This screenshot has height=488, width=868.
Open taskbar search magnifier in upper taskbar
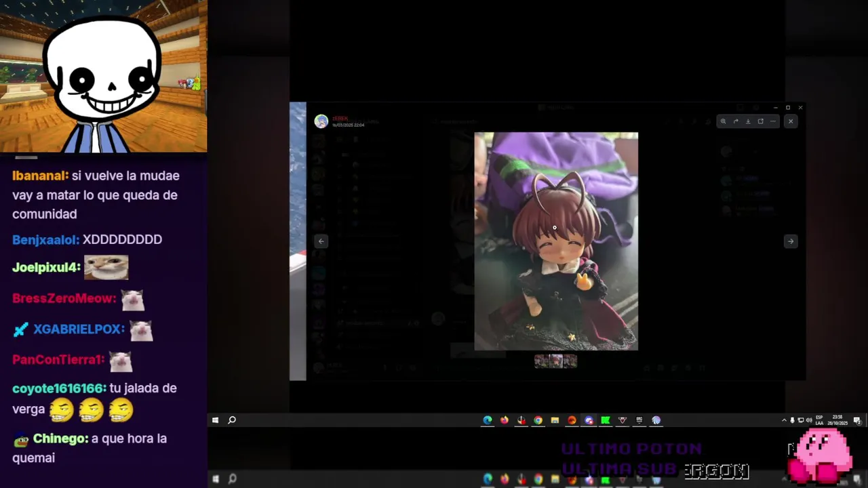pyautogui.click(x=232, y=420)
